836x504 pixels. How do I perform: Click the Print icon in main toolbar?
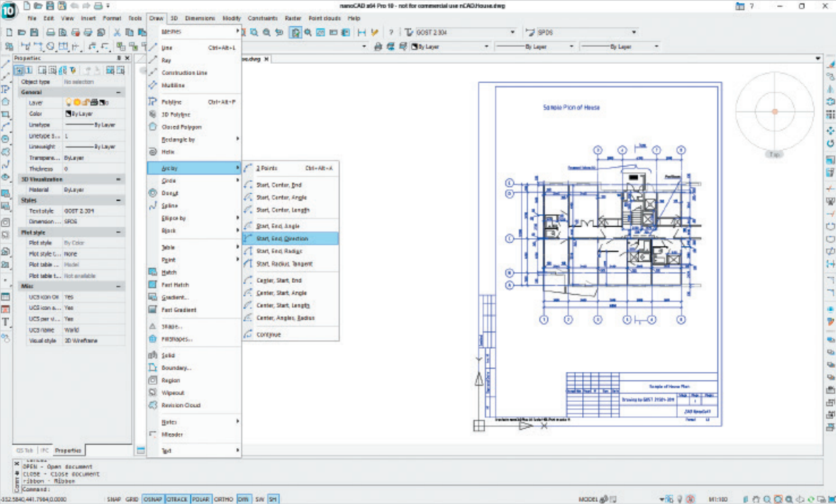(51, 33)
